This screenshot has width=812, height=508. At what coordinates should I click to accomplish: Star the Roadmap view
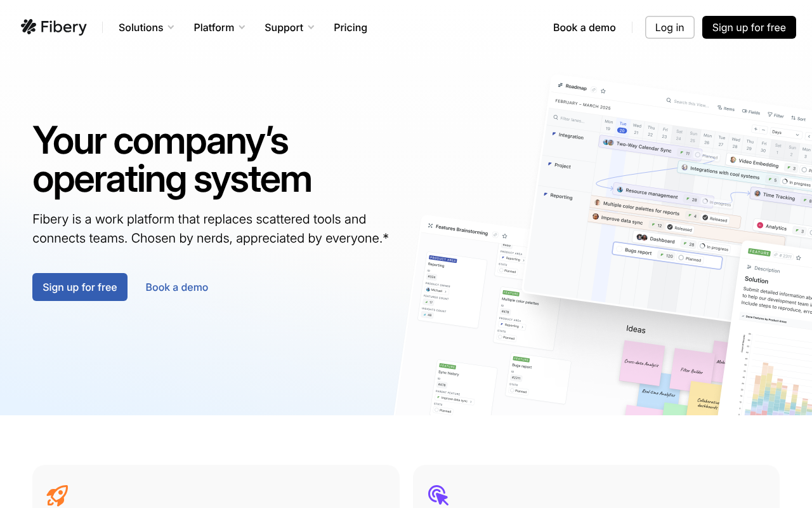tap(603, 91)
